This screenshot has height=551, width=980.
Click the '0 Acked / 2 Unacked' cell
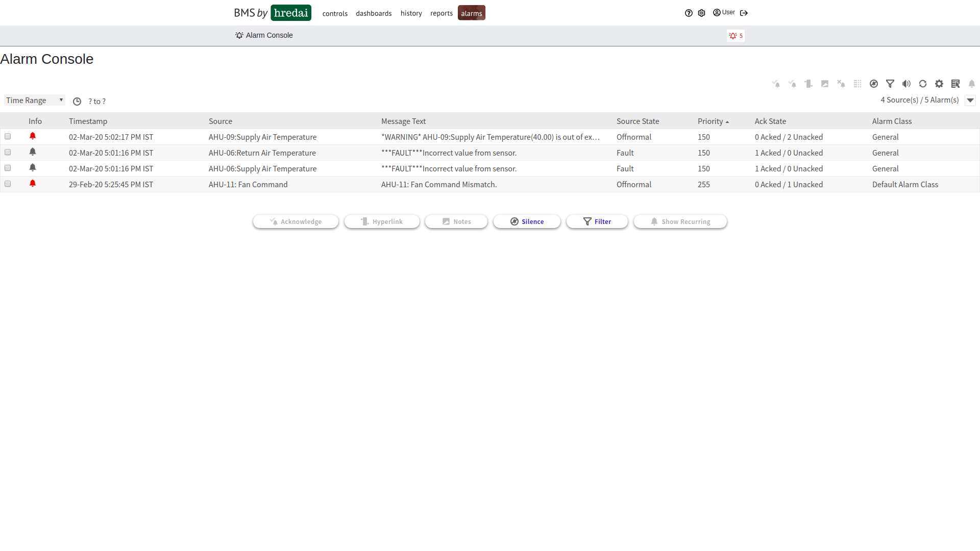(789, 137)
